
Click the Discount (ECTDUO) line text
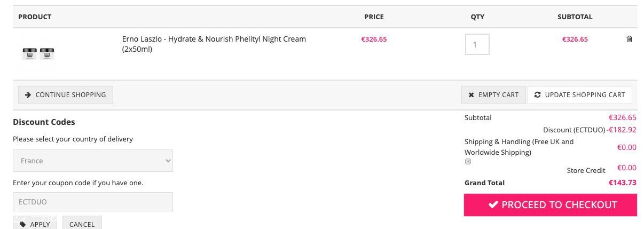574,130
